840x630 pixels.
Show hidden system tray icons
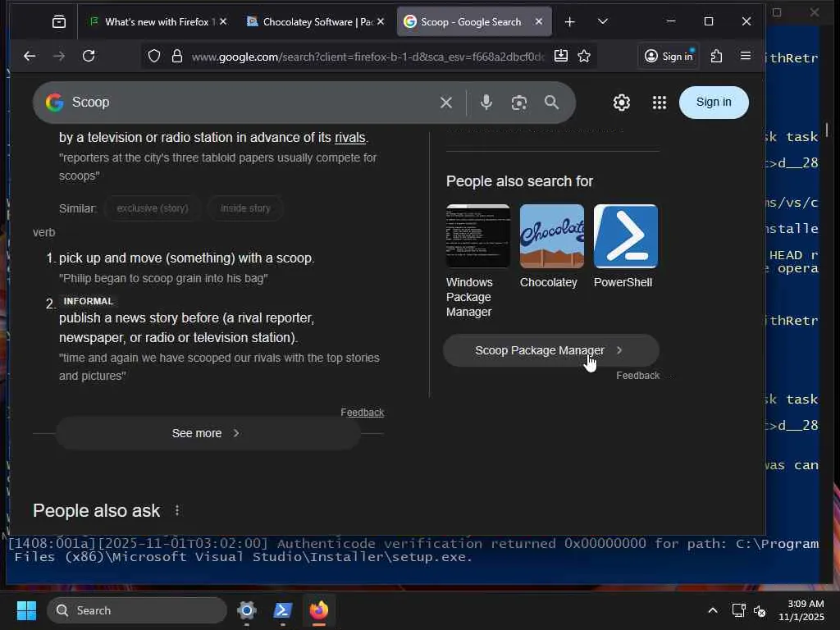point(713,610)
